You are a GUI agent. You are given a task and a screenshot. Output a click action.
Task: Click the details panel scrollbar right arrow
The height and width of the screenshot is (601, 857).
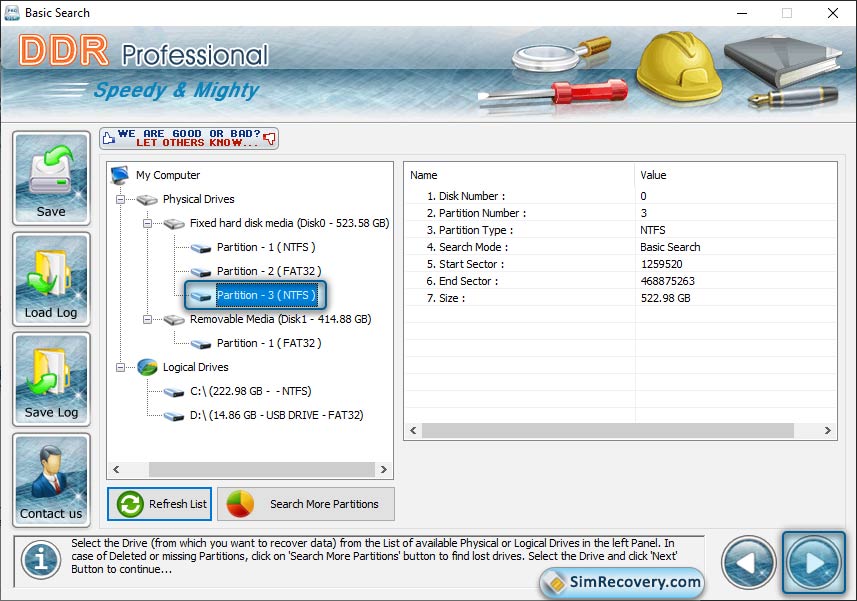tap(827, 431)
